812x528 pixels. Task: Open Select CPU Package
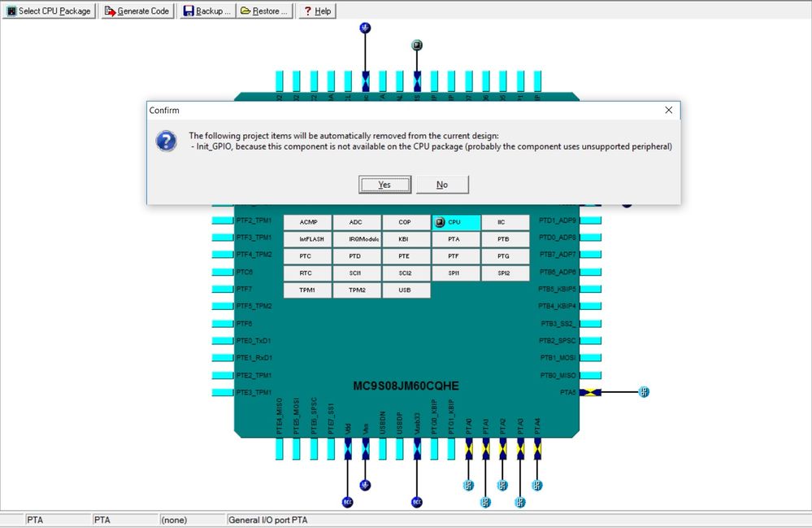coord(49,11)
